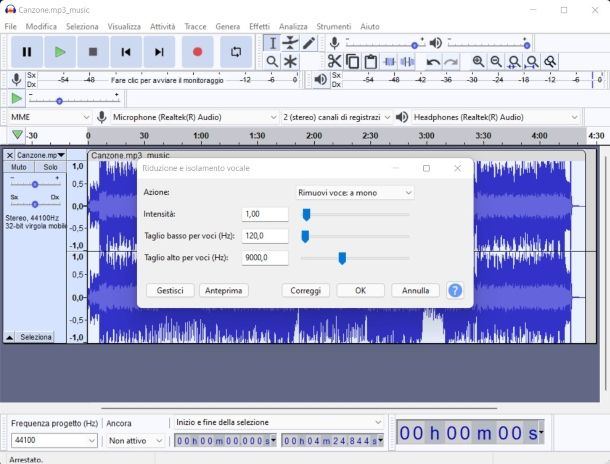The width and height of the screenshot is (610, 464).
Task: Open the Analizza menu
Action: [293, 26]
